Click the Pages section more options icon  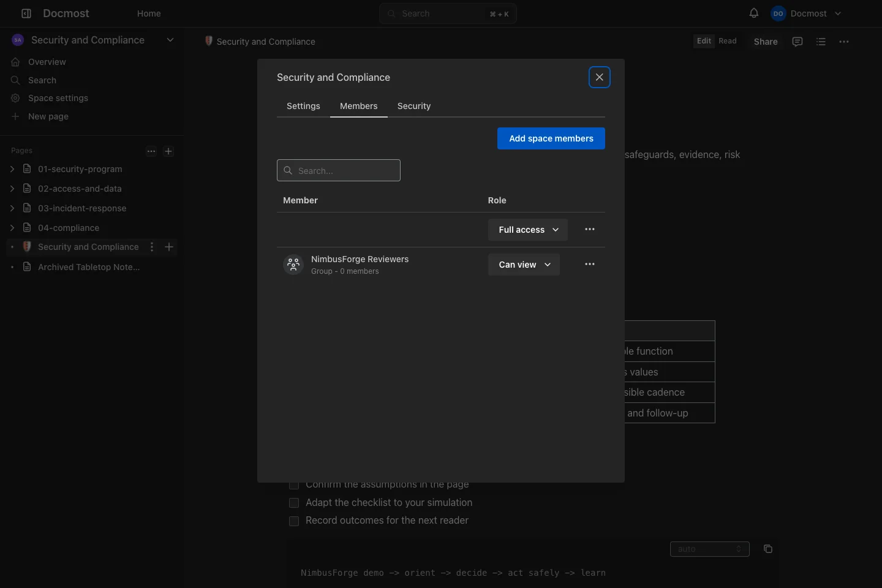pyautogui.click(x=151, y=151)
